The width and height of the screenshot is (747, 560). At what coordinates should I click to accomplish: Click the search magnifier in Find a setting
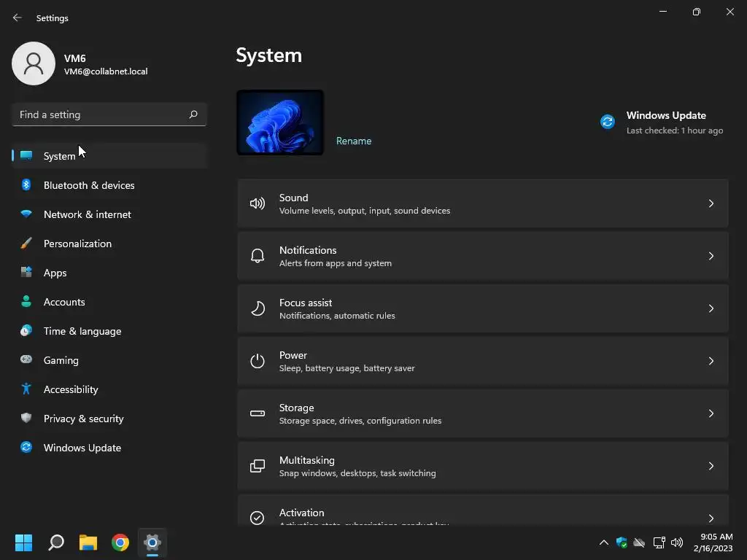point(193,114)
